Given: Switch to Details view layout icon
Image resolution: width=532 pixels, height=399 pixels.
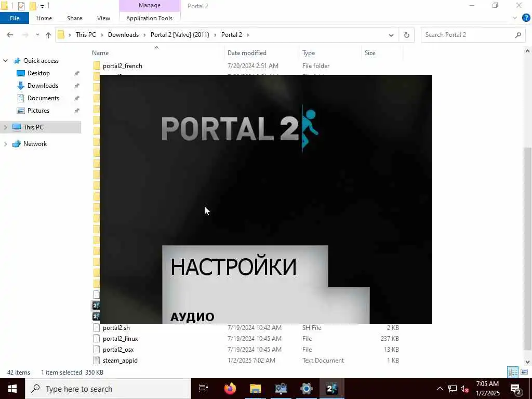Looking at the screenshot, I should point(512,372).
